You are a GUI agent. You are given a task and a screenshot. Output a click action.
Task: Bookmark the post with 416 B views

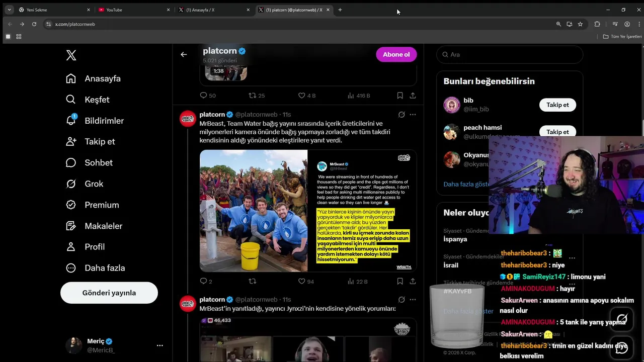[399, 96]
